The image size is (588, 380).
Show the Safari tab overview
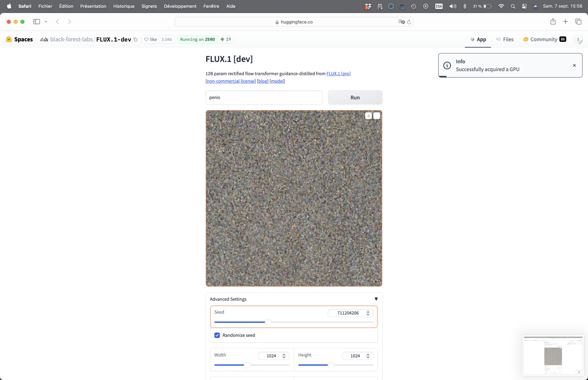tap(578, 22)
